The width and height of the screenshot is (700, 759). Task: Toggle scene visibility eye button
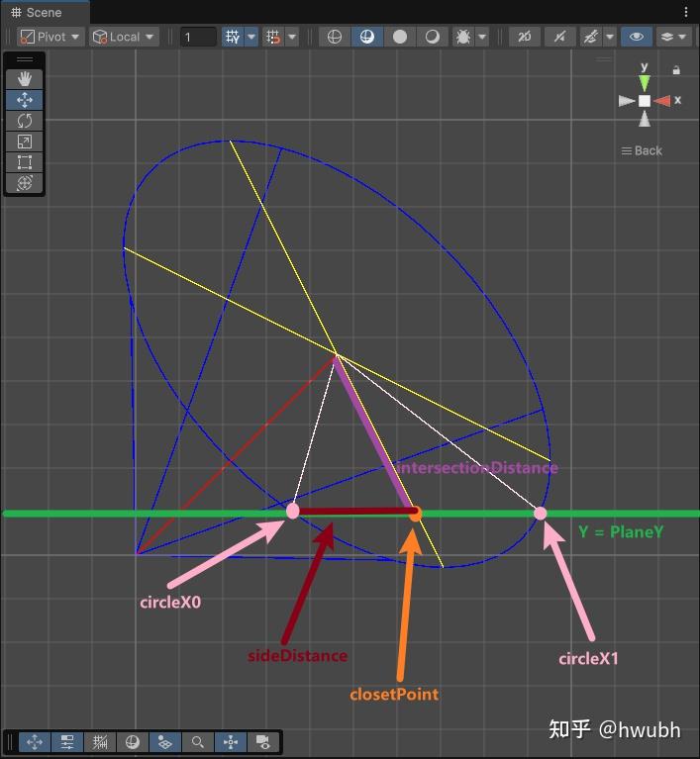tap(637, 37)
